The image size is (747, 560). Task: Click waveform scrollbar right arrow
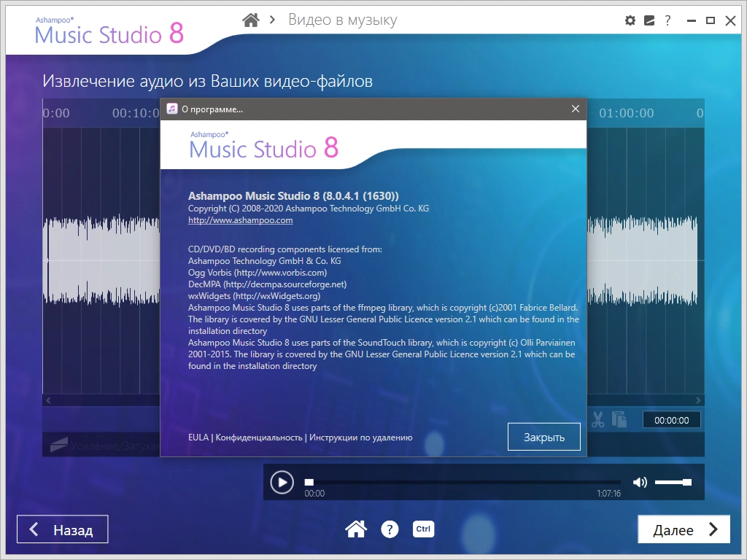[698, 400]
